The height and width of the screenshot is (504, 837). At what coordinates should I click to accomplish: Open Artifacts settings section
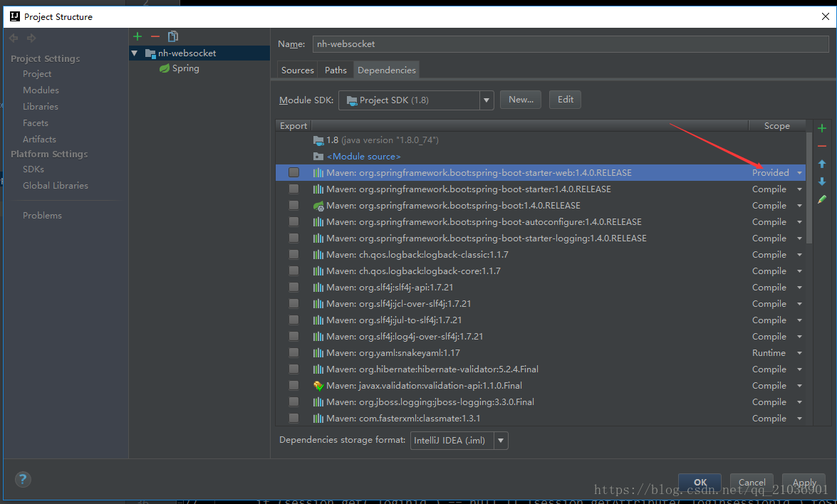coord(39,140)
